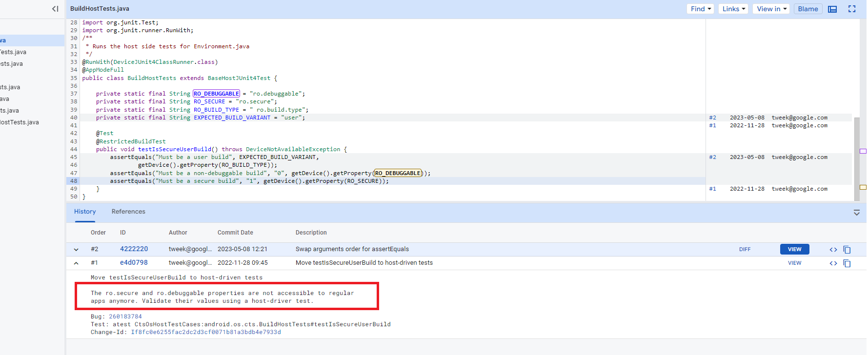Open the View in dropdown
The width and height of the screenshot is (868, 355).
click(771, 9)
